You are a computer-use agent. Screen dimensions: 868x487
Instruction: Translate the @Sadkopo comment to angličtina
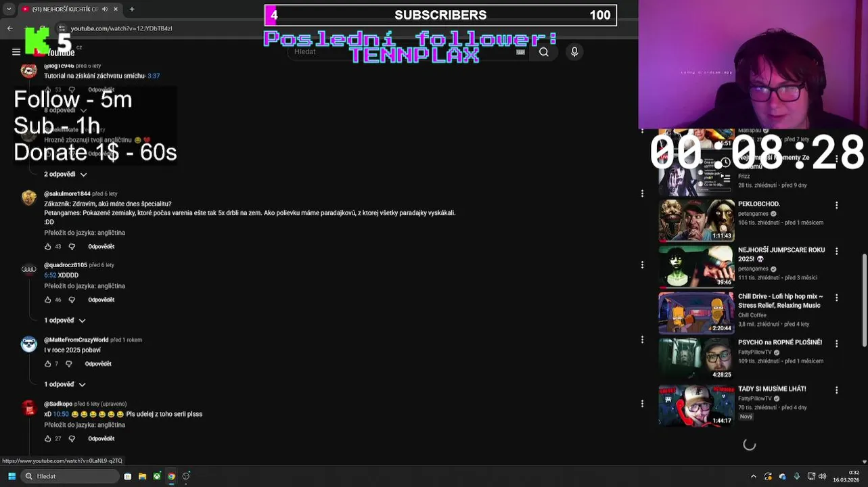85,425
